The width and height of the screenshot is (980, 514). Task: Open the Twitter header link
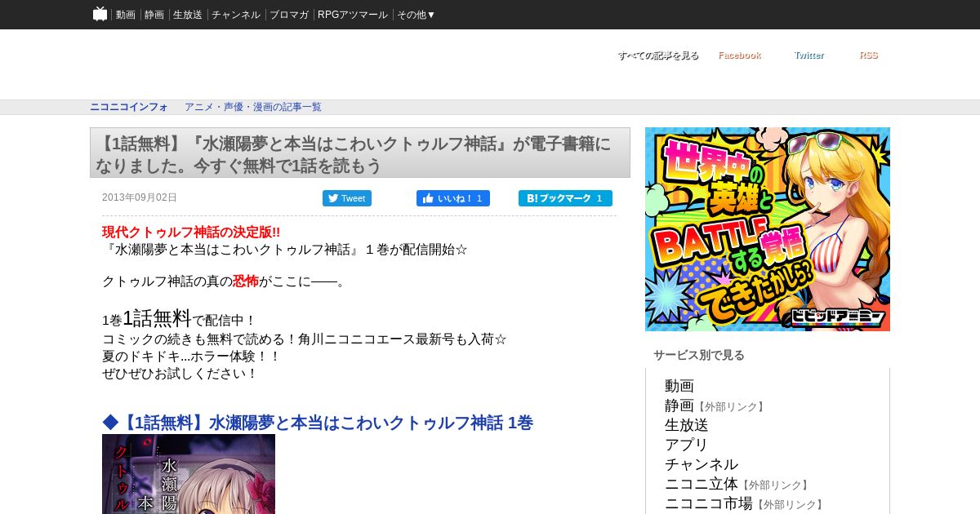point(809,55)
